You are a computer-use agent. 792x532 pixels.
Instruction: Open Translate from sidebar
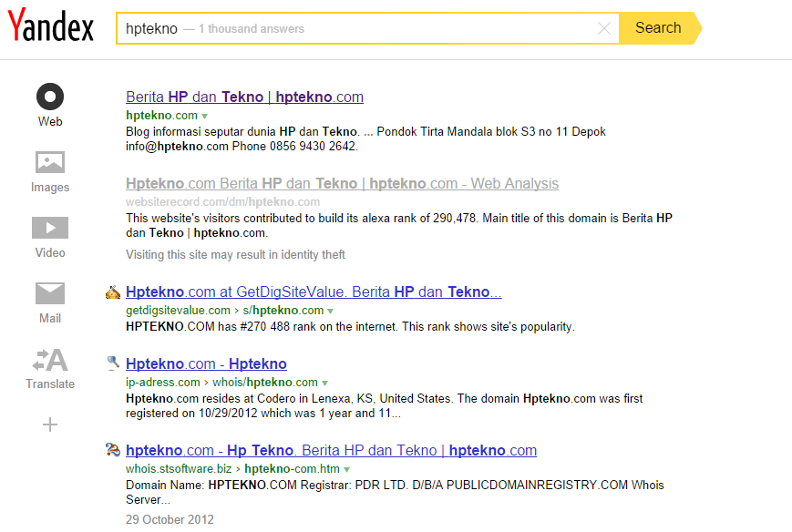(x=50, y=360)
